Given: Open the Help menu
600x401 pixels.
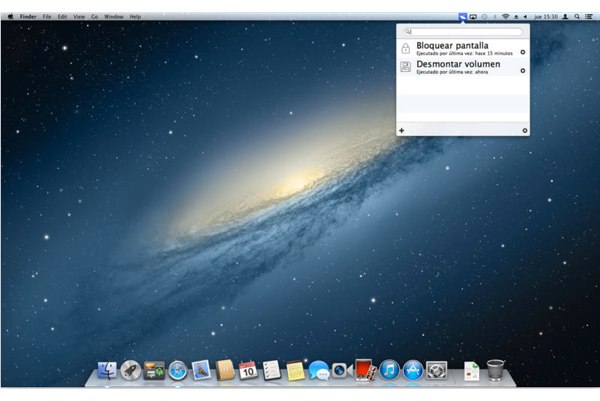Looking at the screenshot, I should click(x=135, y=16).
